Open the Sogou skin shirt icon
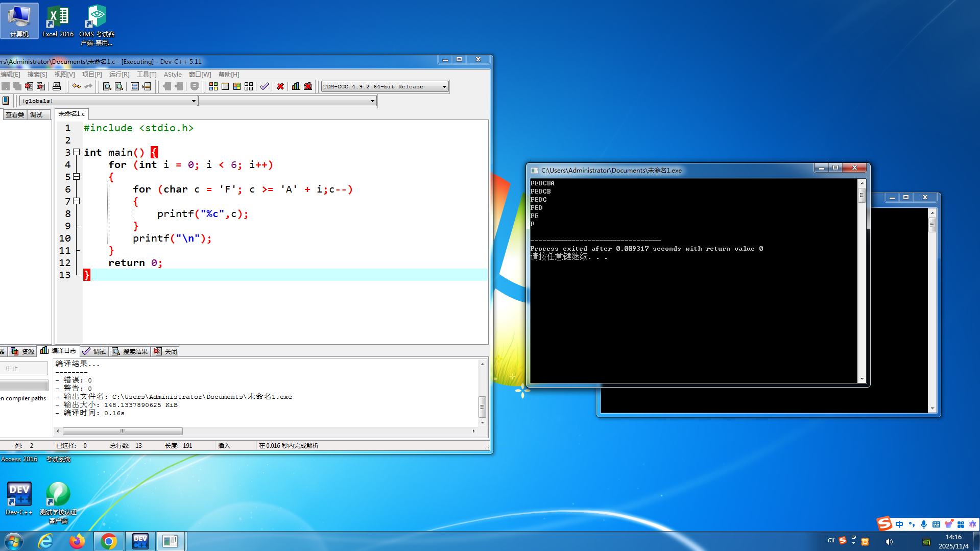Screen dimensions: 980x551 coord(948,524)
